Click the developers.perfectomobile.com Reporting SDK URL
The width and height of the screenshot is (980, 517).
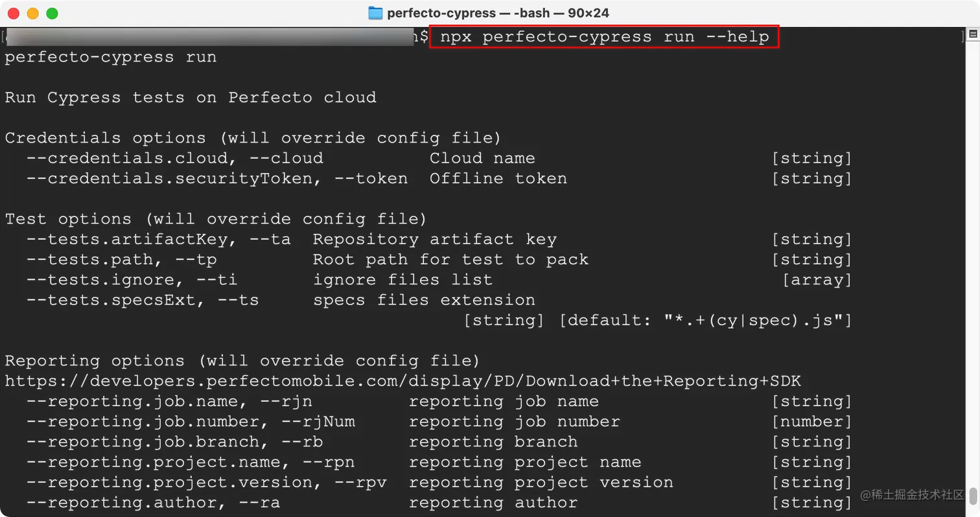pos(403,381)
